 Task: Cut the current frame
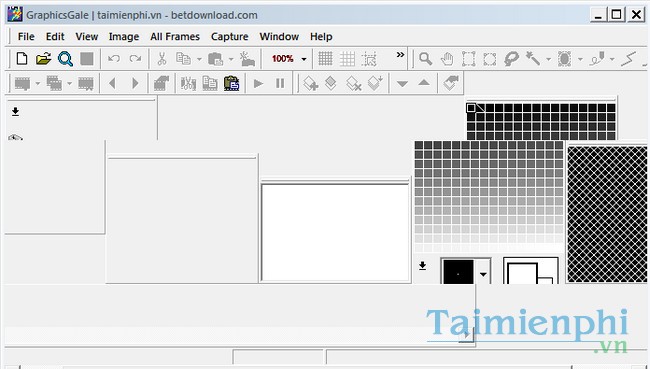click(x=188, y=84)
